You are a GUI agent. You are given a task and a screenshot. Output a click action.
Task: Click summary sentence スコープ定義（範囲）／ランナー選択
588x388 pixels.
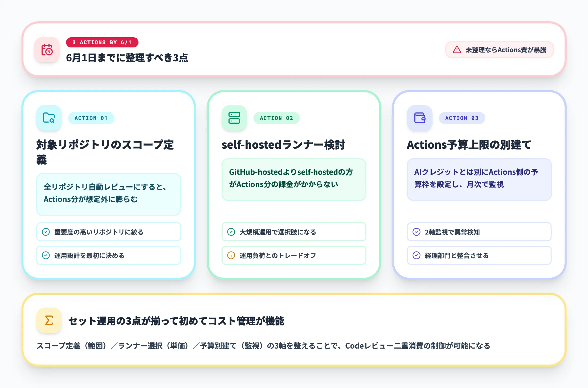click(263, 346)
